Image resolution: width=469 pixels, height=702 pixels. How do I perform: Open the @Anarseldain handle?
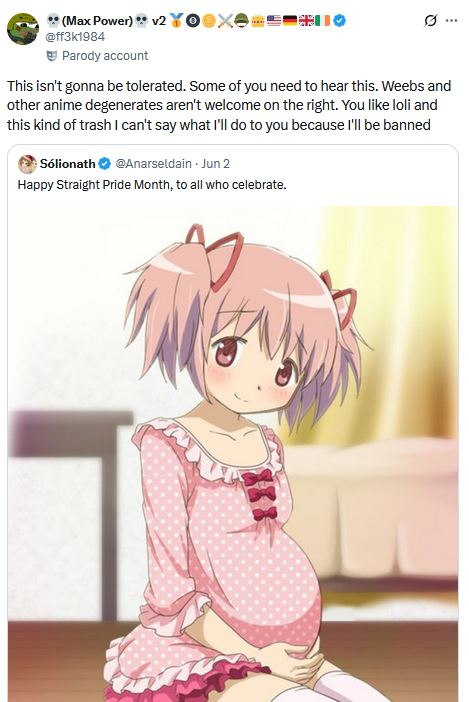click(x=153, y=164)
